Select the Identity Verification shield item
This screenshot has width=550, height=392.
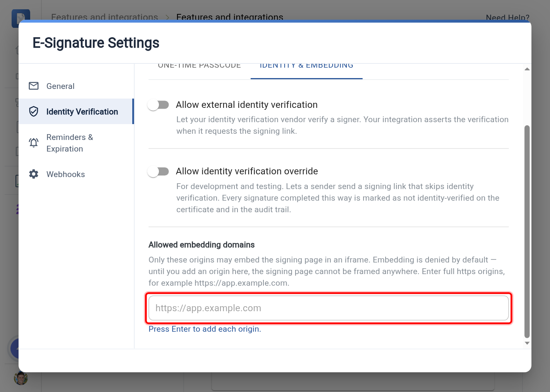tap(76, 111)
